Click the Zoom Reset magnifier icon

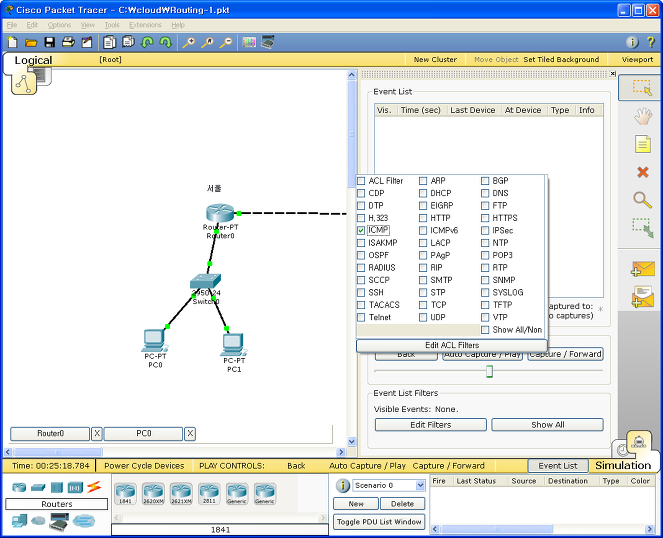tap(207, 42)
